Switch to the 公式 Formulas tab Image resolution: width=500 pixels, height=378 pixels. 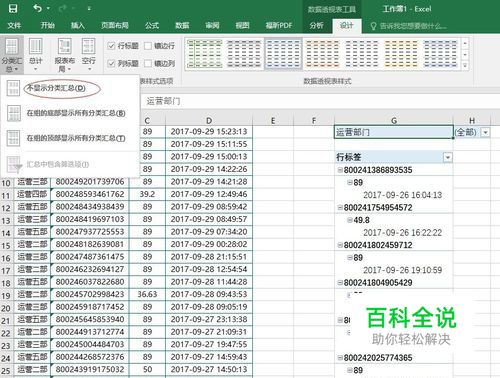pyautogui.click(x=152, y=25)
